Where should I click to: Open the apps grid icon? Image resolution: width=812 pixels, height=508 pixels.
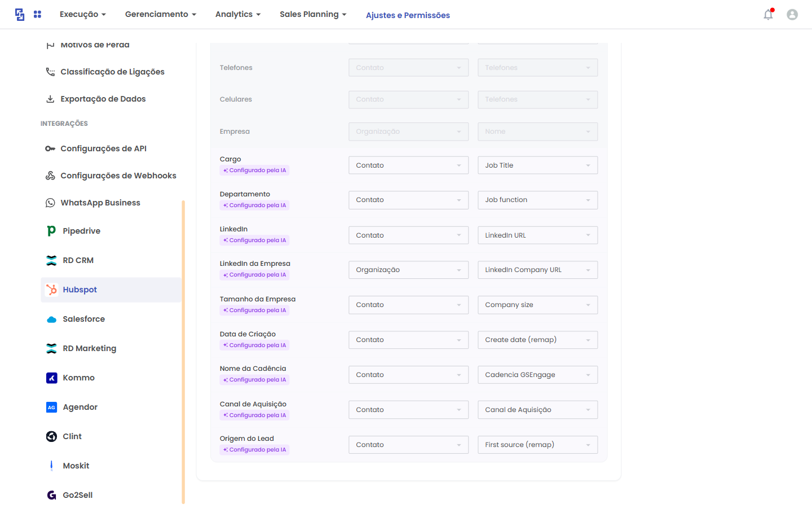click(x=37, y=14)
